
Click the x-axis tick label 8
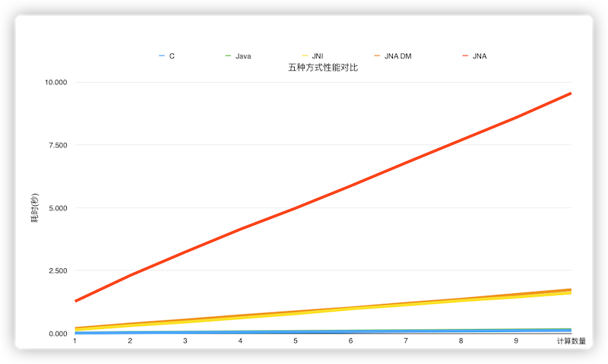tap(461, 340)
